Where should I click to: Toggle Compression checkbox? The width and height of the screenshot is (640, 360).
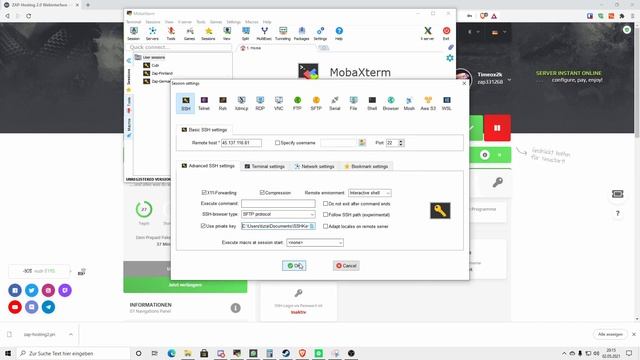pyautogui.click(x=262, y=192)
